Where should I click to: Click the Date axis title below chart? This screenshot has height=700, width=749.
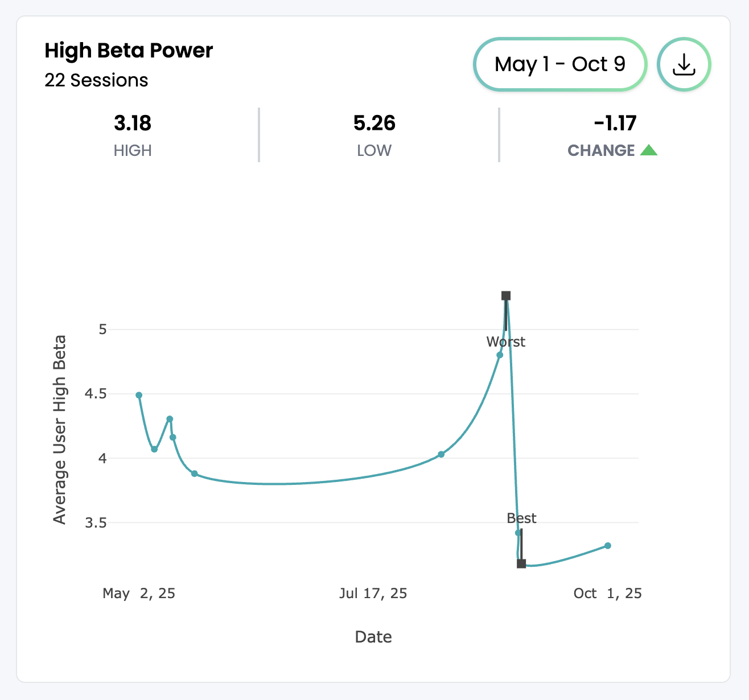point(373,637)
